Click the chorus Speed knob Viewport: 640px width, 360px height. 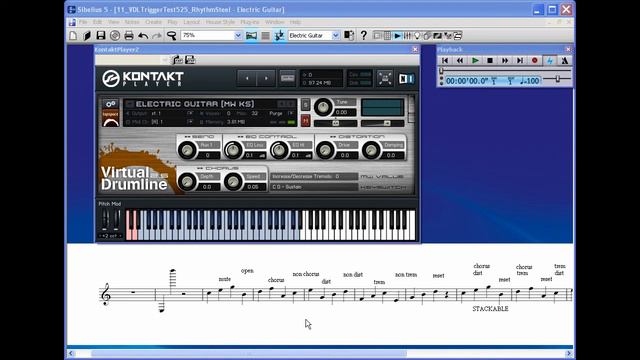(233, 182)
